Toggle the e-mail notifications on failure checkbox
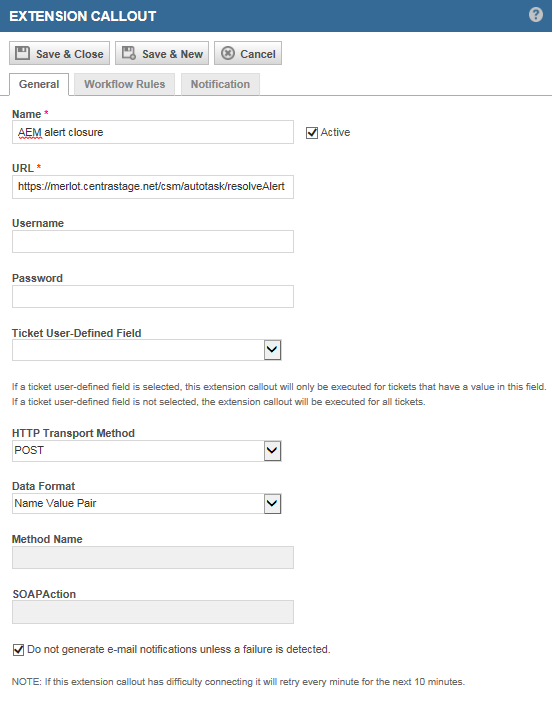 (18, 650)
